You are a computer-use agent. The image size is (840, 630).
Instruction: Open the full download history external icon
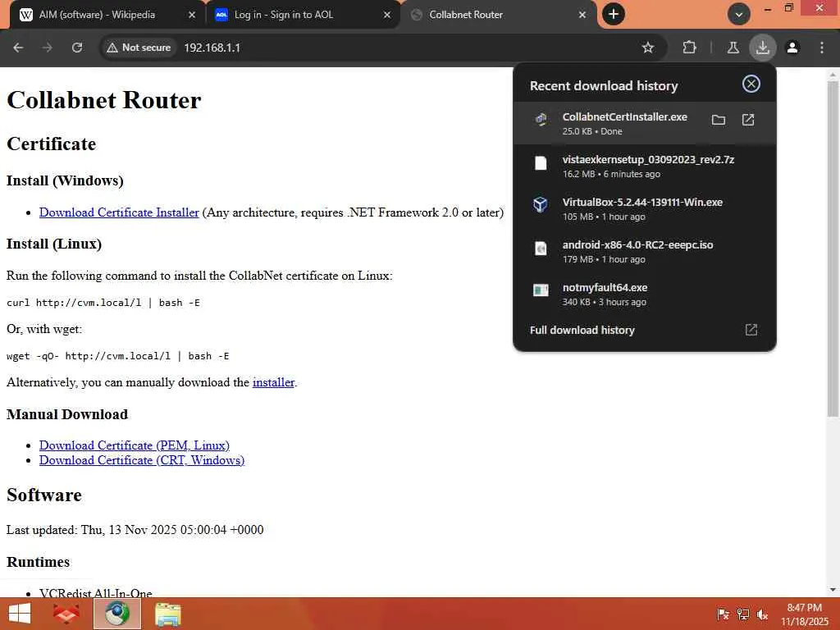751,330
